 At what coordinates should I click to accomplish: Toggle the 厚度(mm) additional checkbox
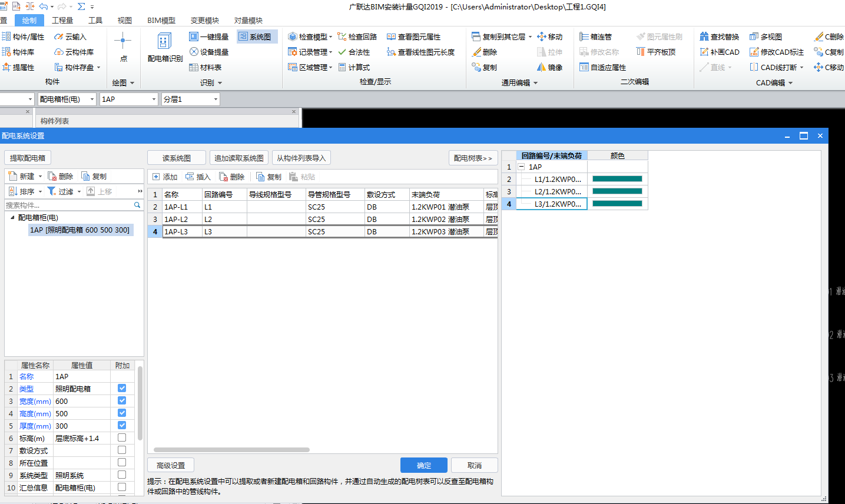[122, 425]
